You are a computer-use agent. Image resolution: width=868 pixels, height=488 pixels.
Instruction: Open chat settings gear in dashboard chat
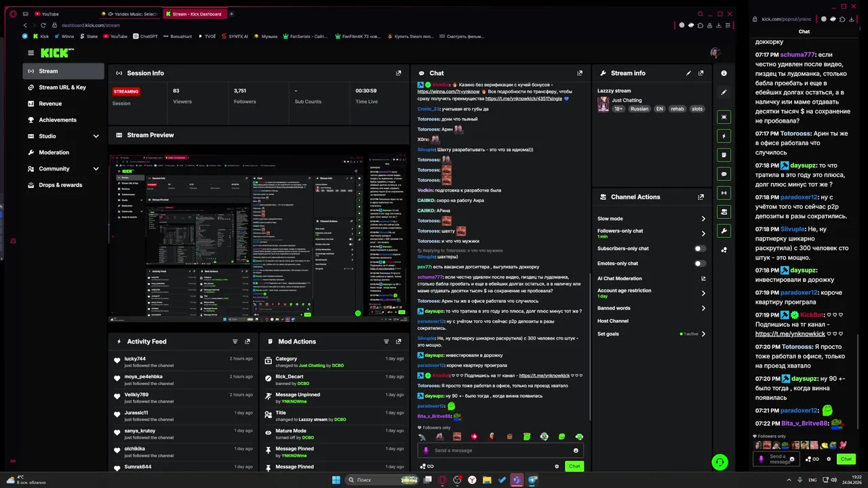point(557,466)
